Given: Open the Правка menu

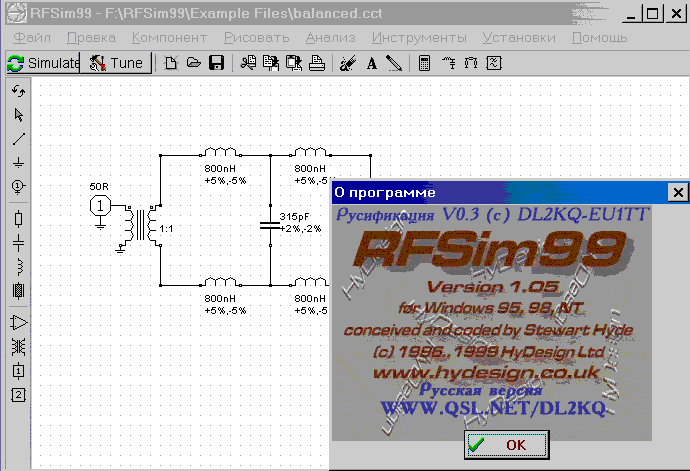Looking at the screenshot, I should coord(92,38).
